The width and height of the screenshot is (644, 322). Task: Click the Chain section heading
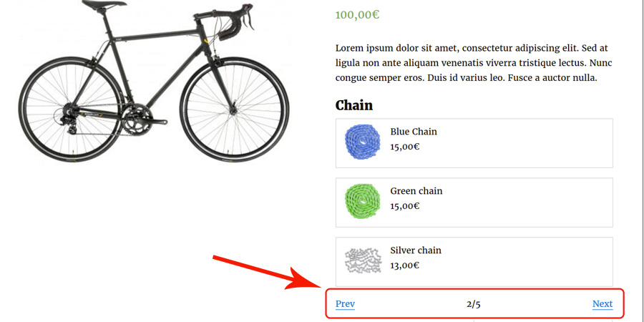pyautogui.click(x=354, y=105)
